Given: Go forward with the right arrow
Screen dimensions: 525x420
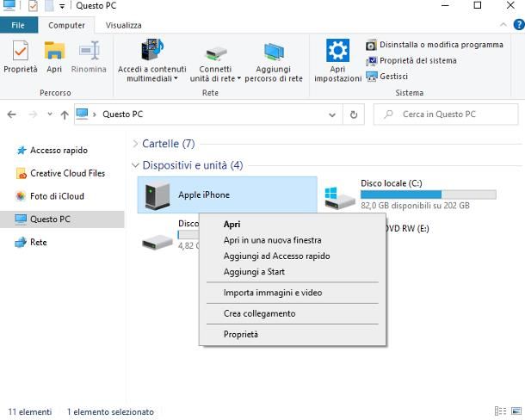Looking at the screenshot, I should pos(33,114).
